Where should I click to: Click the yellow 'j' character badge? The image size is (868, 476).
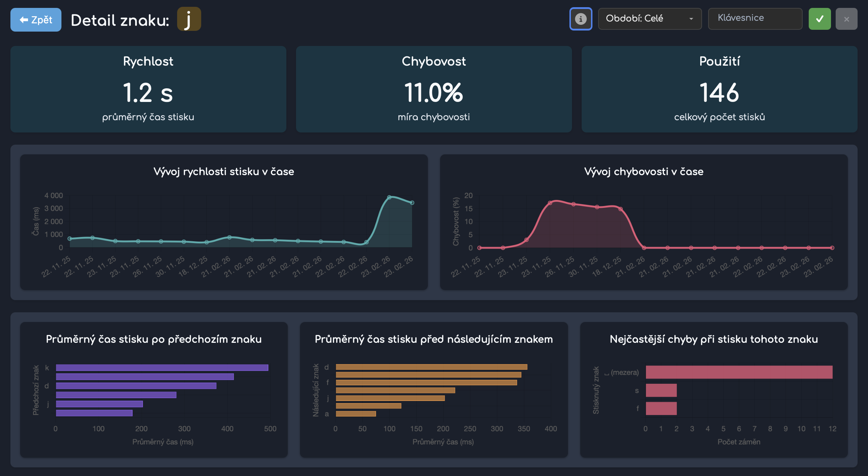189,19
